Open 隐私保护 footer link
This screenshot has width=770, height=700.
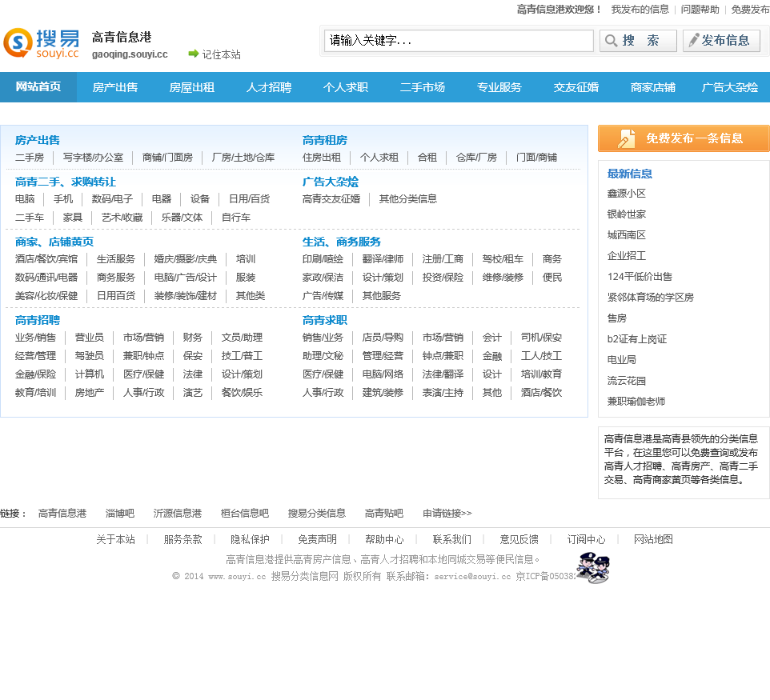[x=250, y=539]
